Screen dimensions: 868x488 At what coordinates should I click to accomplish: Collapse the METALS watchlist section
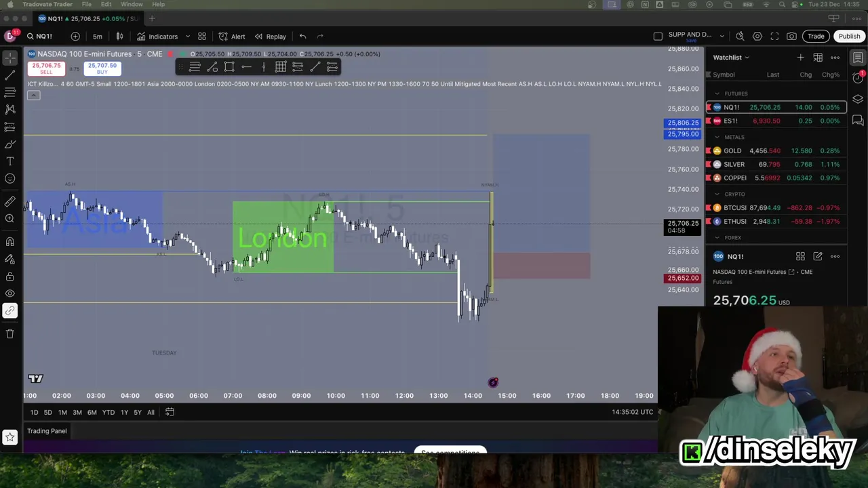click(x=717, y=137)
